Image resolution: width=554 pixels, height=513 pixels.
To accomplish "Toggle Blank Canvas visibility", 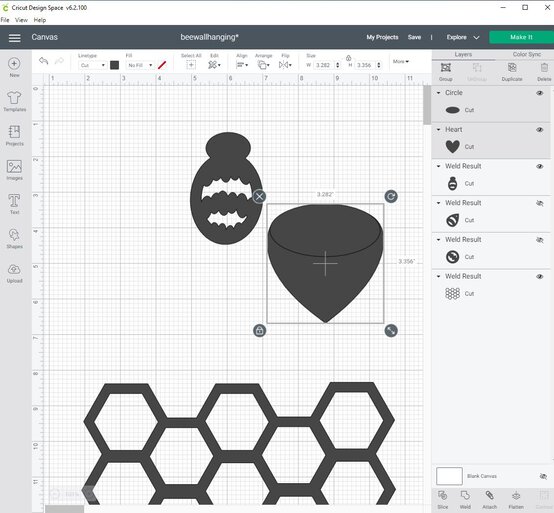I will pyautogui.click(x=543, y=476).
